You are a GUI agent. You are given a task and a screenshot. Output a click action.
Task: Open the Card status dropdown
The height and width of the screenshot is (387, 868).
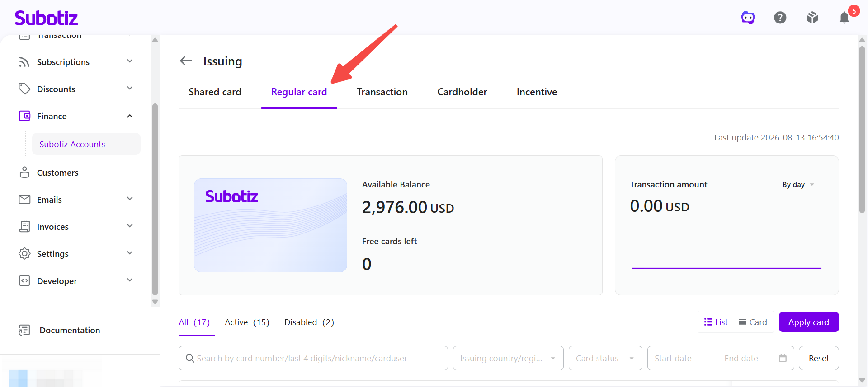point(605,358)
